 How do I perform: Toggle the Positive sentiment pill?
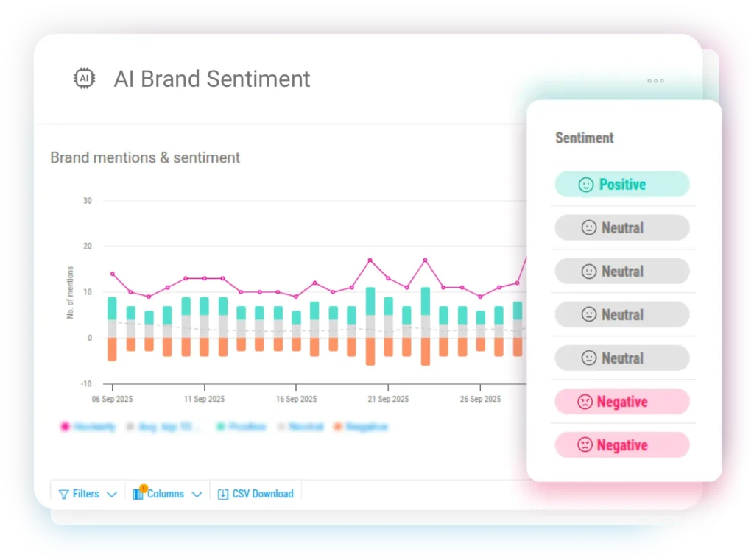(622, 184)
